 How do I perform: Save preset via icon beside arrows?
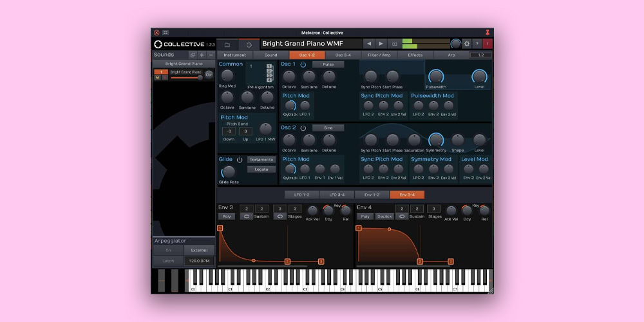[x=395, y=44]
